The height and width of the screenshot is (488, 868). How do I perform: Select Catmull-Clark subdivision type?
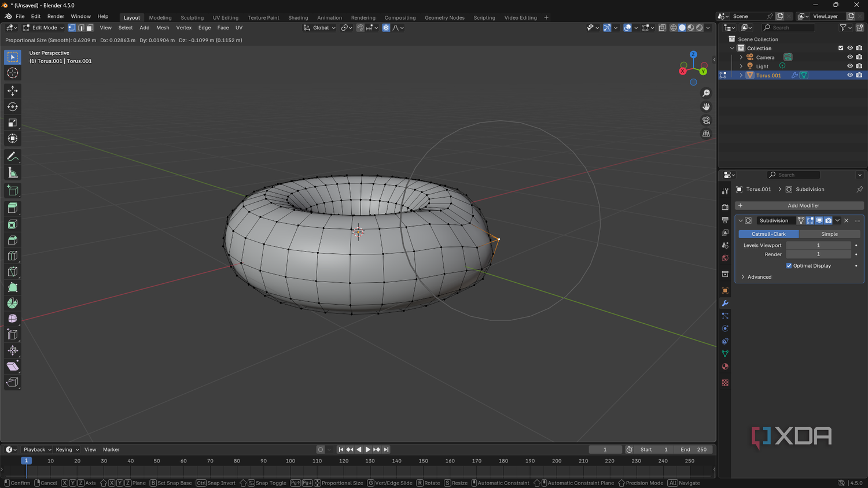(768, 234)
